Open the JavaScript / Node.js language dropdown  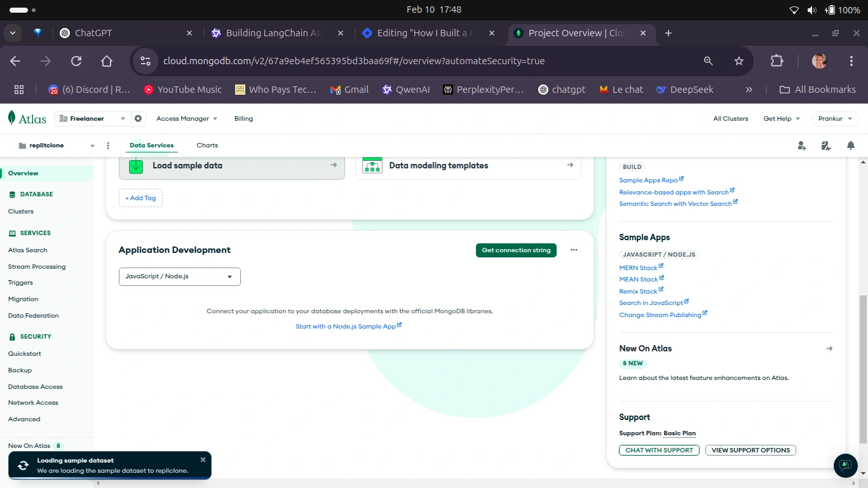pos(179,276)
